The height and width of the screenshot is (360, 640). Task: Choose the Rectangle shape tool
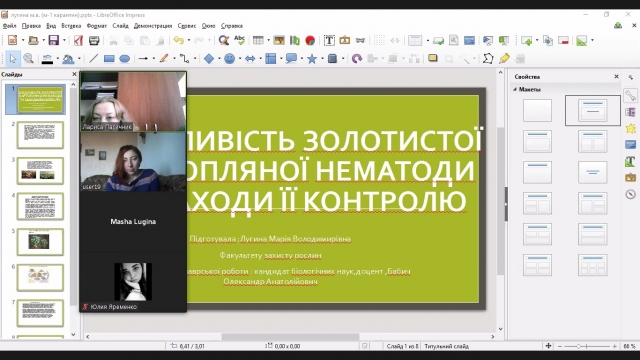coord(109,59)
